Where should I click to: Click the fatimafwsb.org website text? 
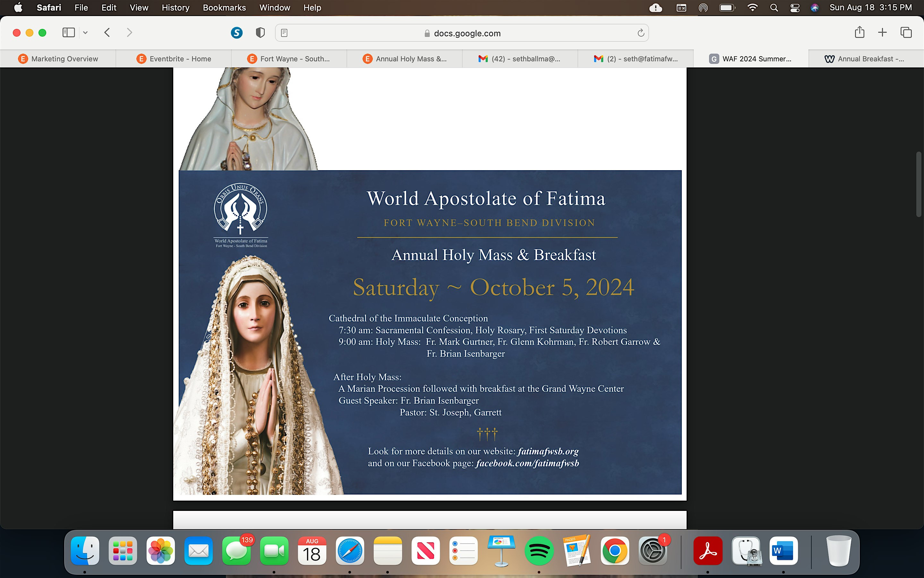click(548, 451)
